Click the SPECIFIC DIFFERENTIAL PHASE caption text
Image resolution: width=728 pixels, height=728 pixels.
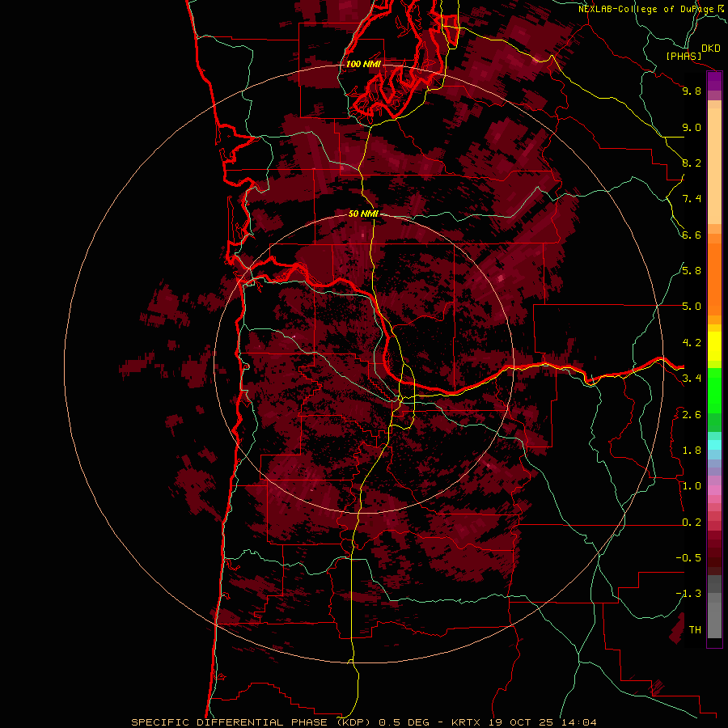point(231,722)
